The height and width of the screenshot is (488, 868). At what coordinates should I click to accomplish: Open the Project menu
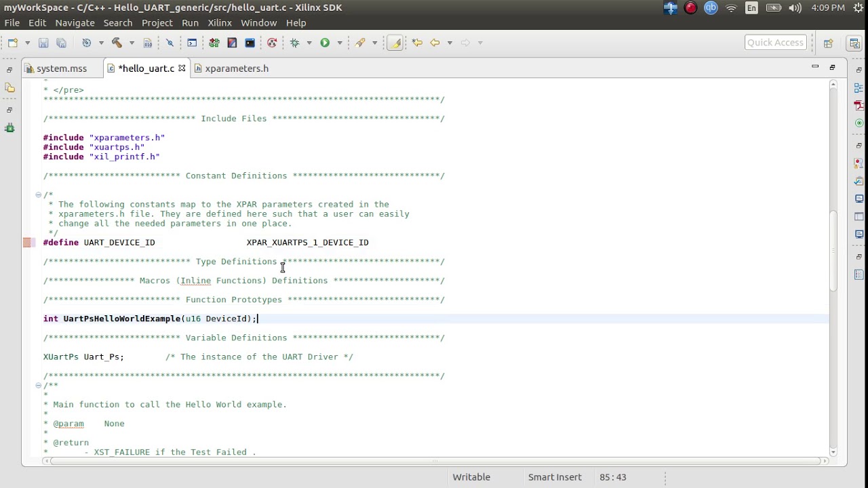(157, 22)
